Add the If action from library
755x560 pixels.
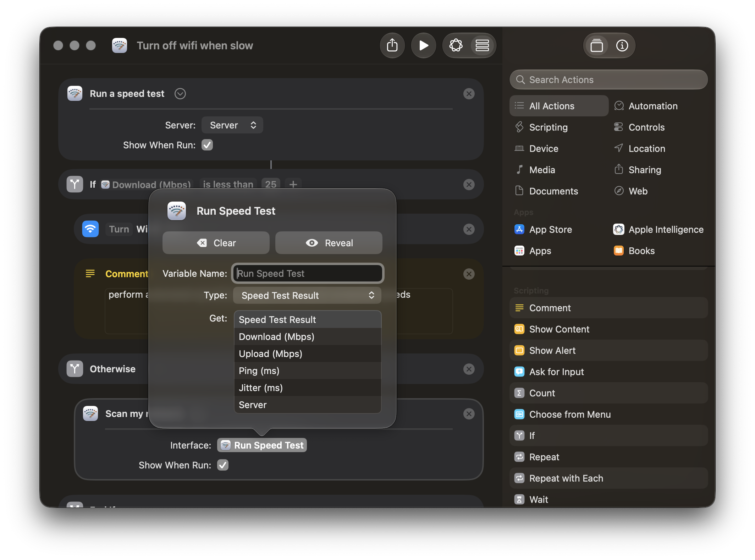(608, 435)
